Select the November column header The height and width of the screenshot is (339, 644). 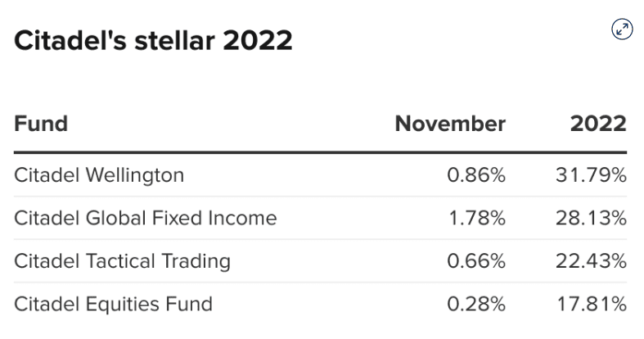coord(450,124)
